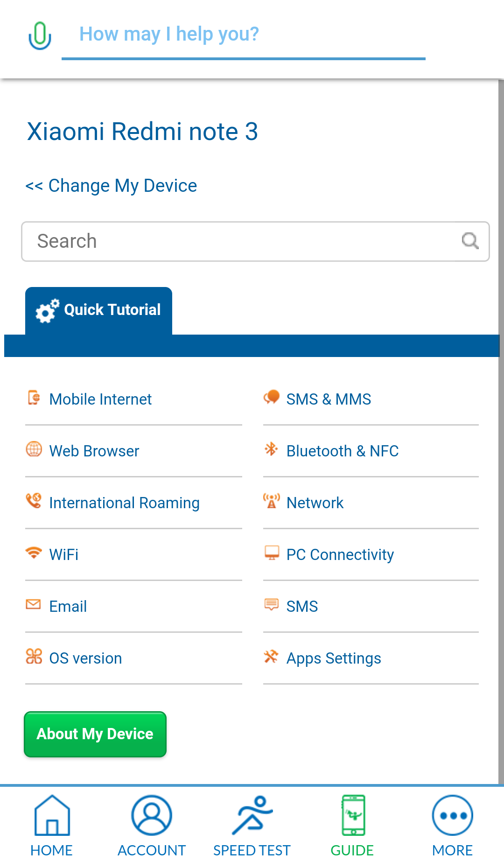This screenshot has height=868, width=504.
Task: Follow the Change My Device link
Action: pyautogui.click(x=111, y=186)
